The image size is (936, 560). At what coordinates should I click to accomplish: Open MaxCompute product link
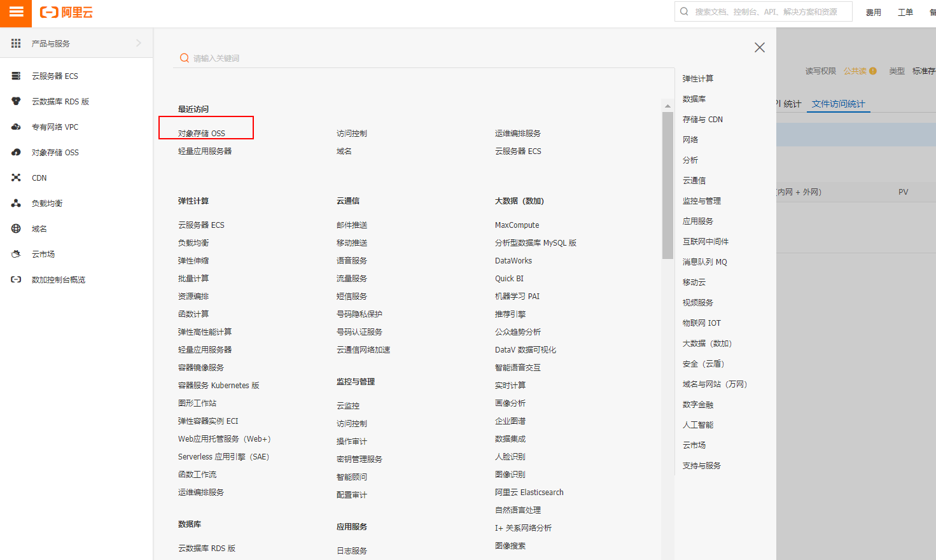click(517, 225)
